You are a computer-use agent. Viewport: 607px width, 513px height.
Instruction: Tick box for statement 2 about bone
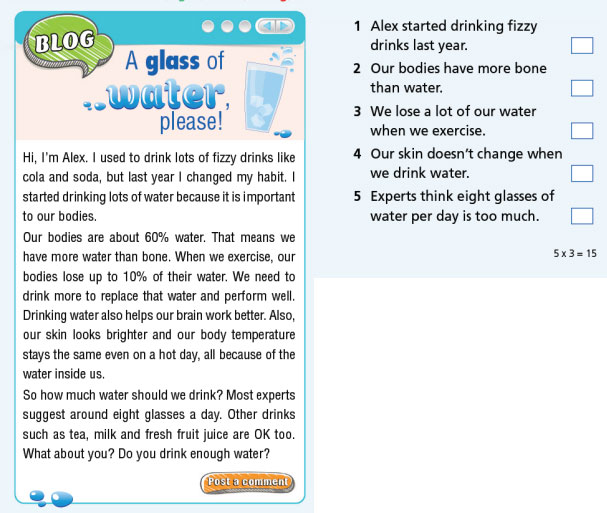581,88
